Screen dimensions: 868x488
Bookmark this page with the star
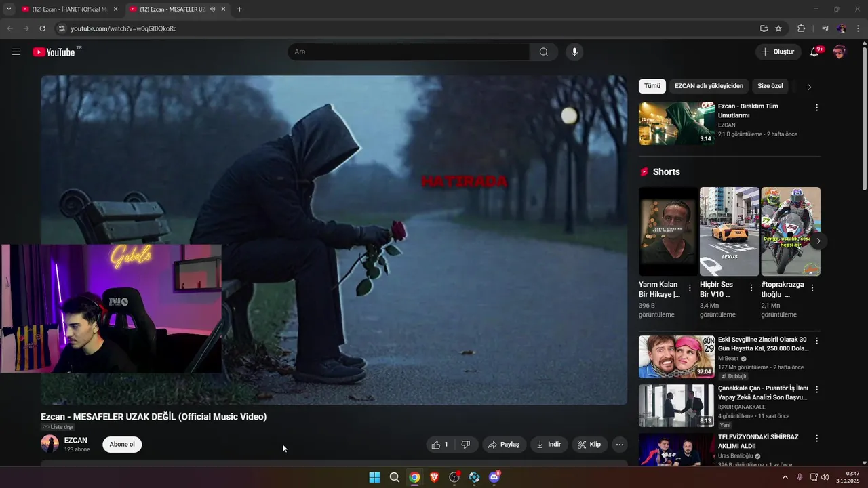click(778, 28)
